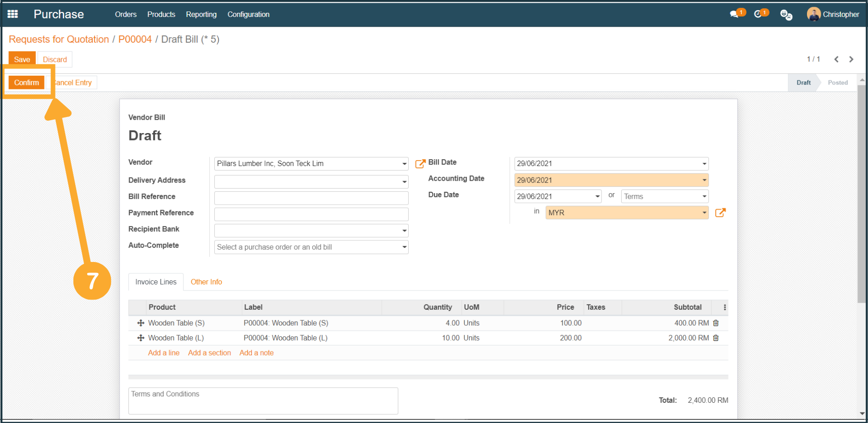Open the conversations chat icon

tap(734, 14)
